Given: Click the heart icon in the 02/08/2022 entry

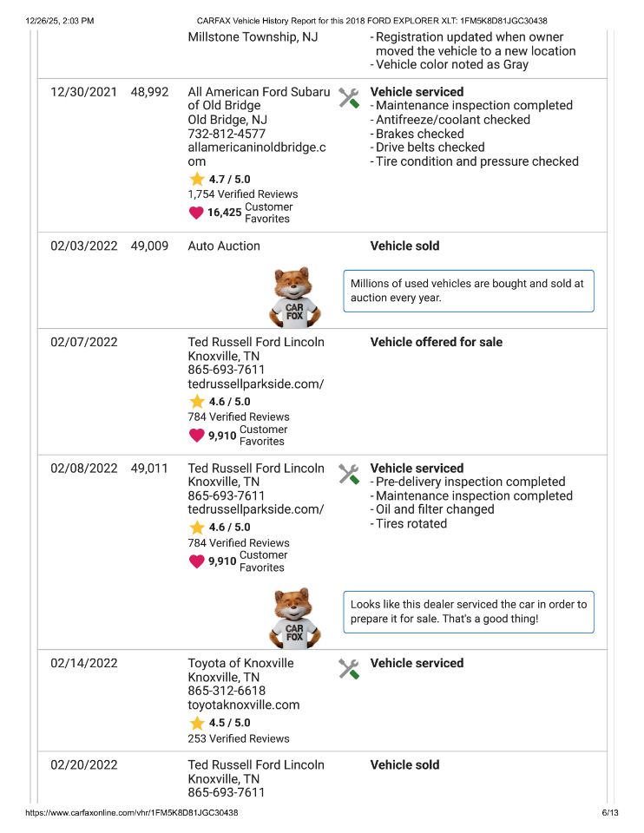Looking at the screenshot, I should (196, 561).
